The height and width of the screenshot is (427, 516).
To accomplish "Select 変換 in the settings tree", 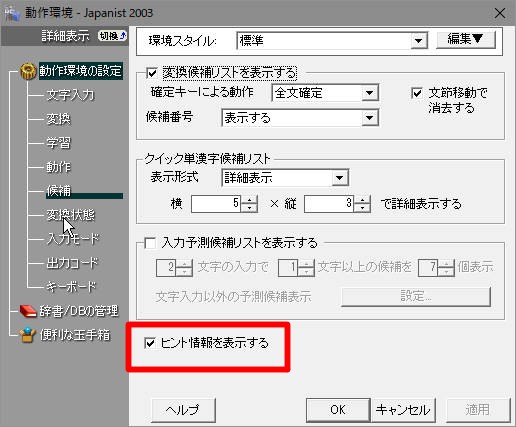I will click(58, 119).
